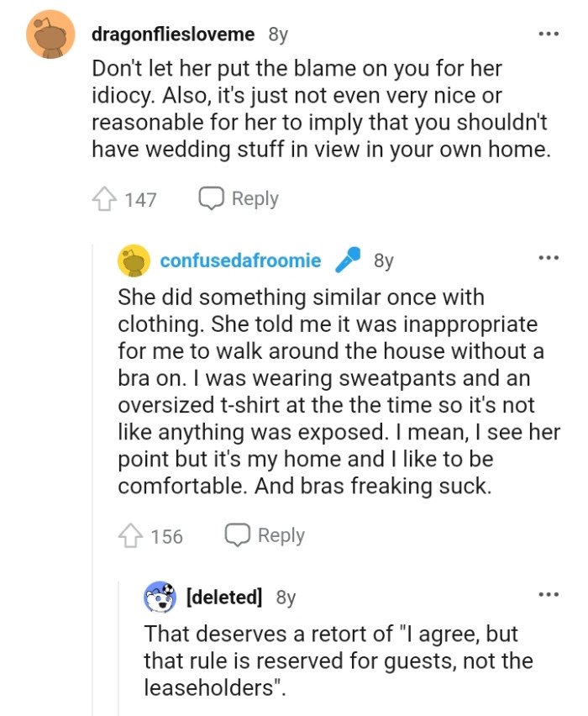The image size is (588, 716).
Task: Toggle the upvote on confusedafroomie's comment
Action: click(x=130, y=534)
